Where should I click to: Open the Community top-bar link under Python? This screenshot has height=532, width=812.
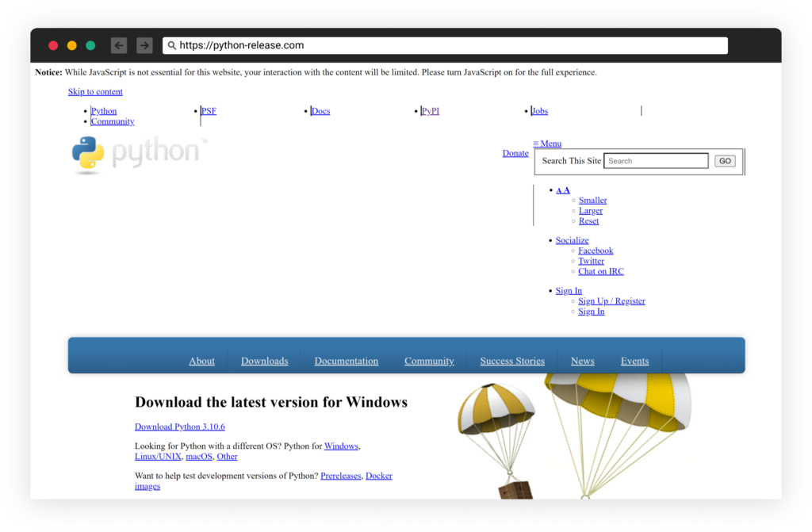coord(113,121)
